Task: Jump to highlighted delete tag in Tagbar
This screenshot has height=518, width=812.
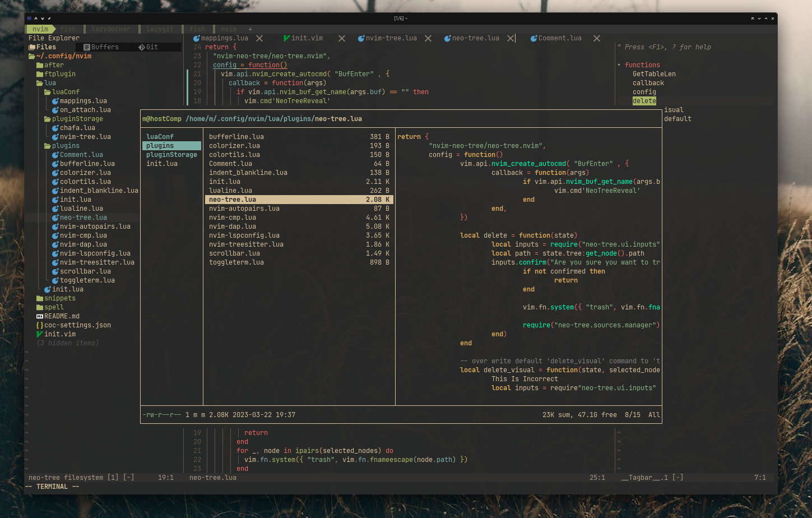Action: point(644,101)
